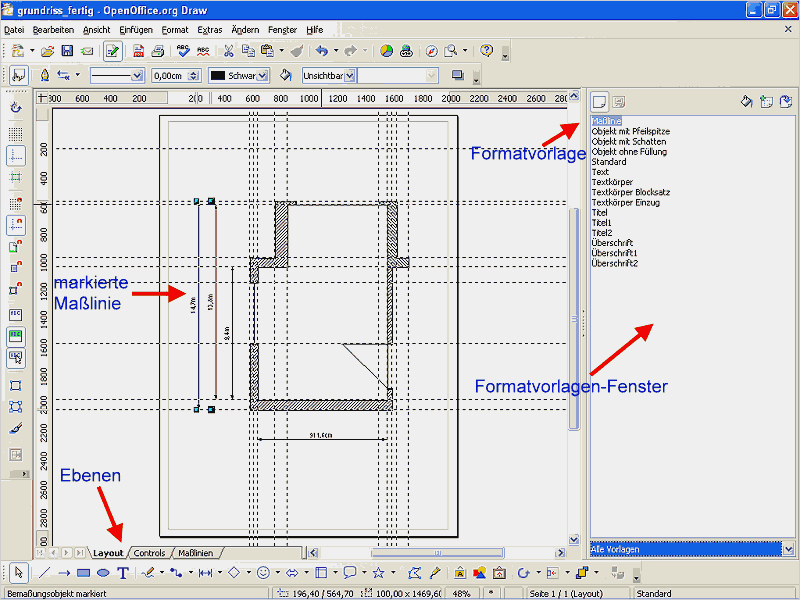Click the Save document icon
Viewport: 800px width, 600px height.
[x=67, y=51]
